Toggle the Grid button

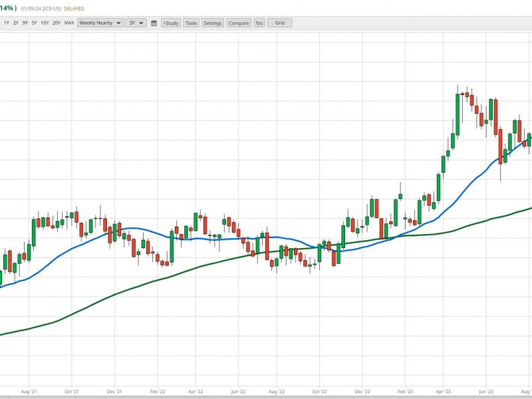click(x=280, y=23)
